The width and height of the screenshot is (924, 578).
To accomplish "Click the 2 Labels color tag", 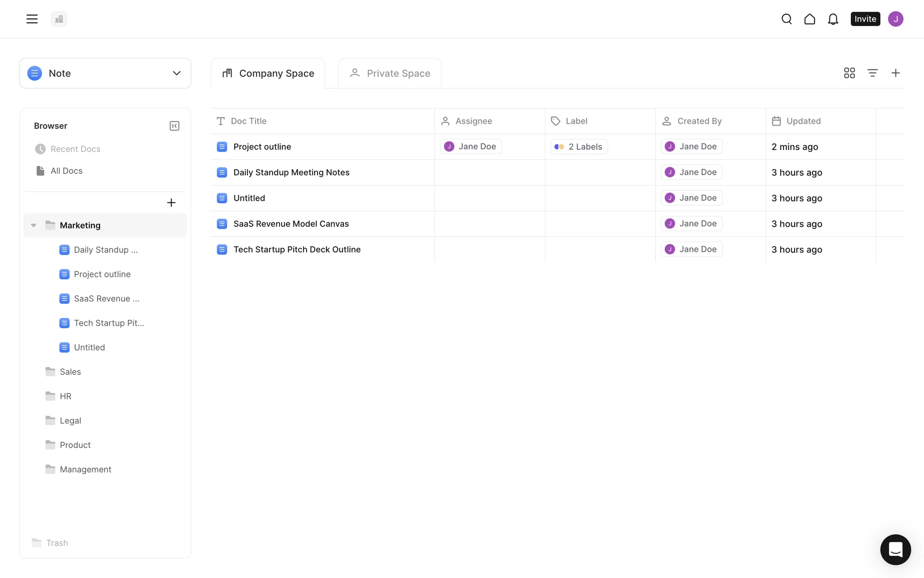I will (x=579, y=146).
